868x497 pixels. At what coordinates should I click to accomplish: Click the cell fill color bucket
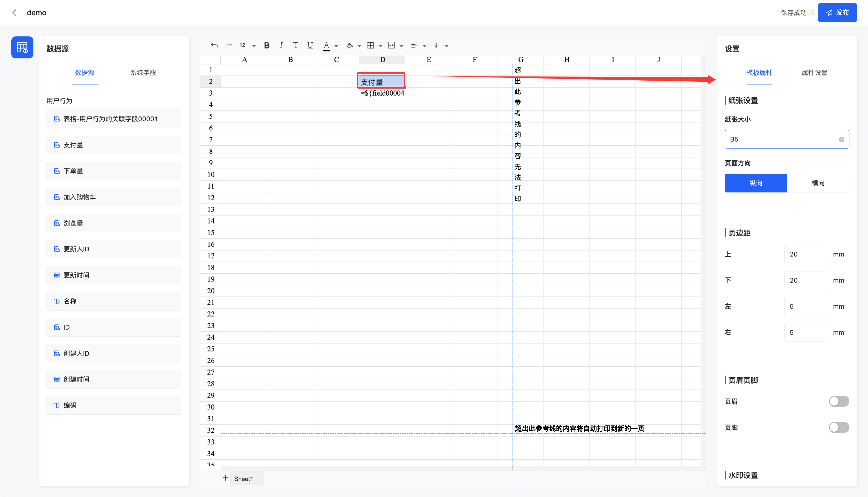tap(350, 45)
